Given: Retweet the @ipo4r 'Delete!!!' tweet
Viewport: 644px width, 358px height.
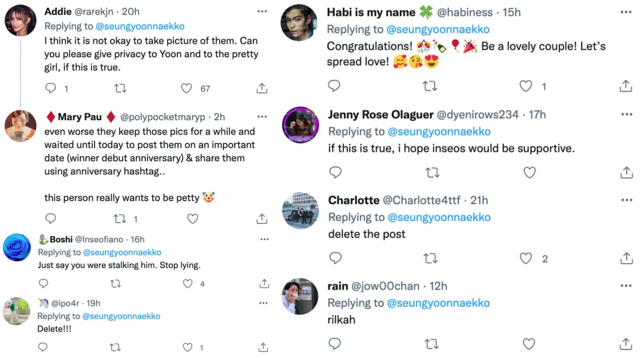Looking at the screenshot, I should tap(115, 348).
